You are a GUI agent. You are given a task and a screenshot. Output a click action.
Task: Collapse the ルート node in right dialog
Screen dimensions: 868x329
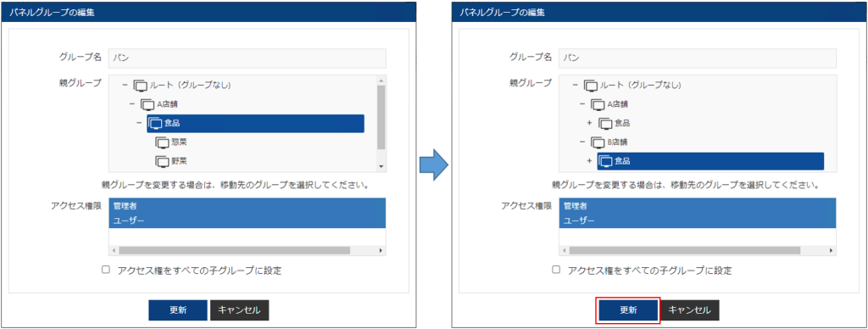click(x=576, y=86)
